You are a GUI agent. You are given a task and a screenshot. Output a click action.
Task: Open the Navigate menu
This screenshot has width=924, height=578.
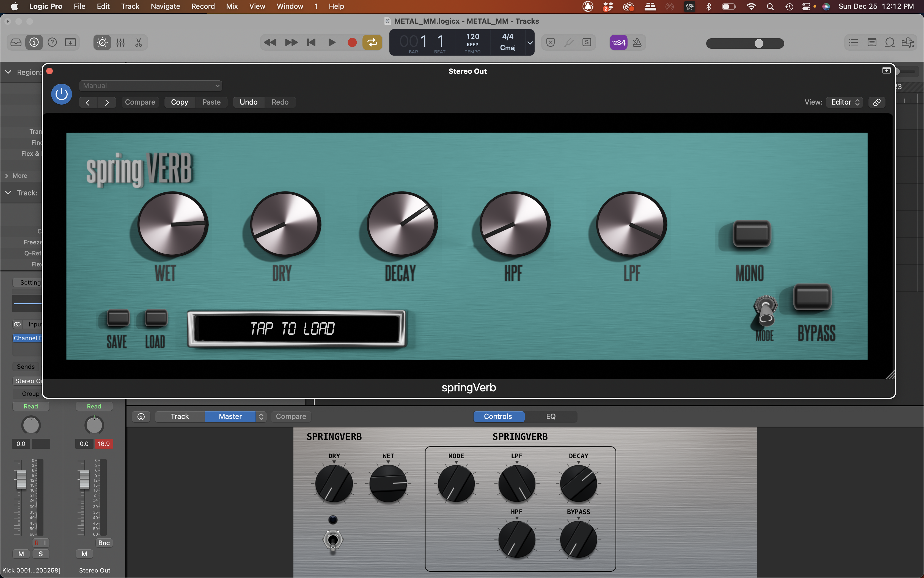pos(165,6)
